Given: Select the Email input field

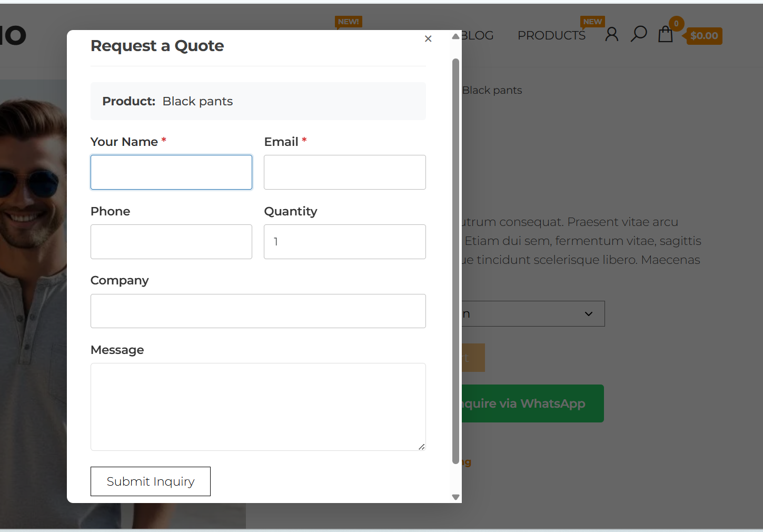Looking at the screenshot, I should [344, 172].
